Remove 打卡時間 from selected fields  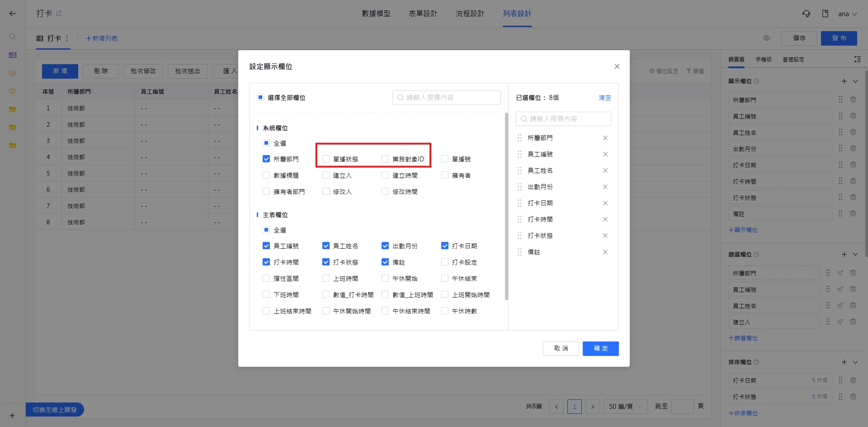605,219
